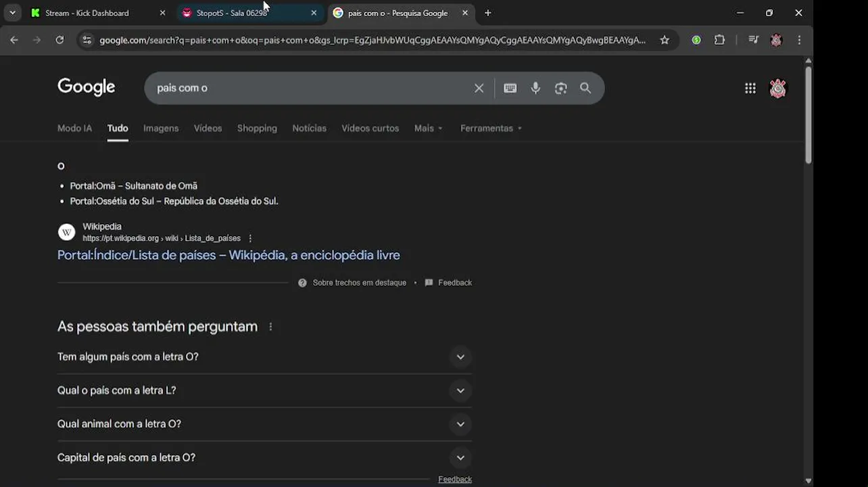Viewport: 868px width, 487px height.
Task: Open the Wikipédia Lista de países link
Action: coord(228,255)
